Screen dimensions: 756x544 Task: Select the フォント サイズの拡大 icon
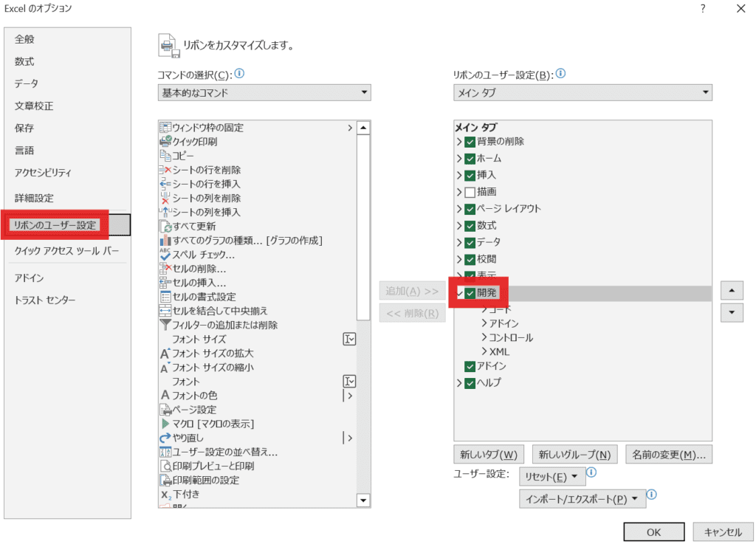pyautogui.click(x=165, y=353)
